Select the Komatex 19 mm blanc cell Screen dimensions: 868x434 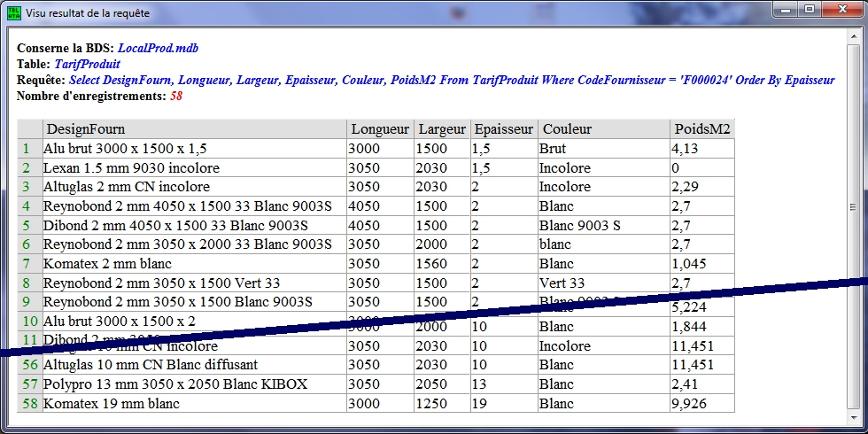tap(192, 404)
